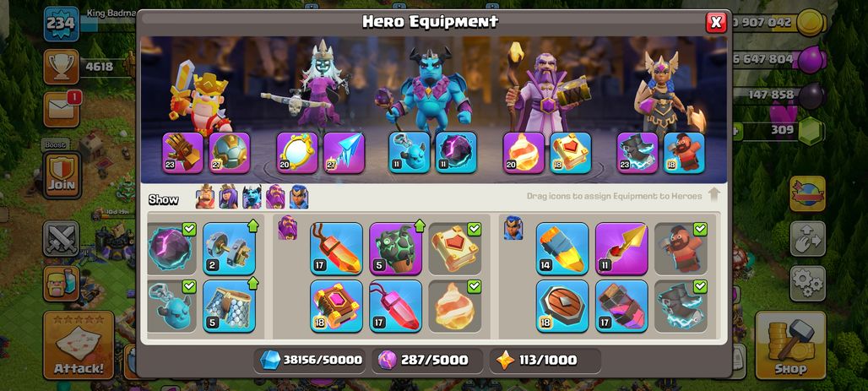This screenshot has width=868, height=391.
Task: Click the Shop button
Action: coord(790,345)
